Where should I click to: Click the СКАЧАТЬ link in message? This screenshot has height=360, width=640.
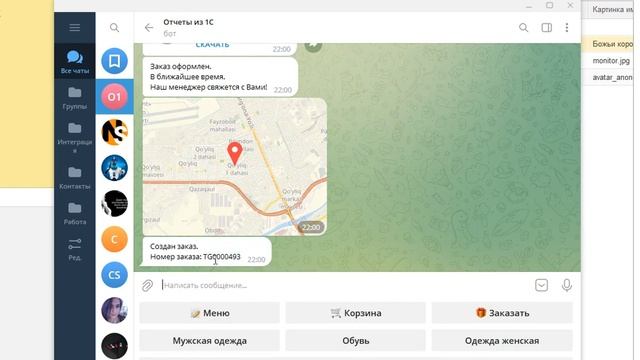click(212, 45)
